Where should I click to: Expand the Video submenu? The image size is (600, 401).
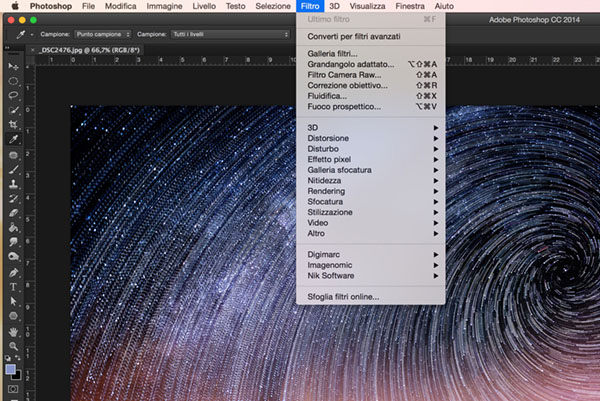(371, 223)
